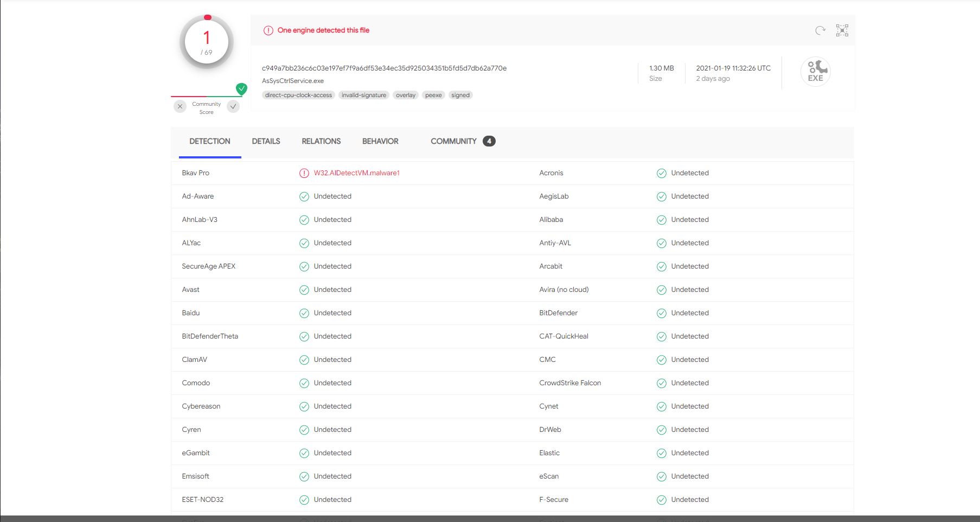The image size is (980, 522).
Task: Click the Antiy-AVL engine name
Action: coord(555,243)
